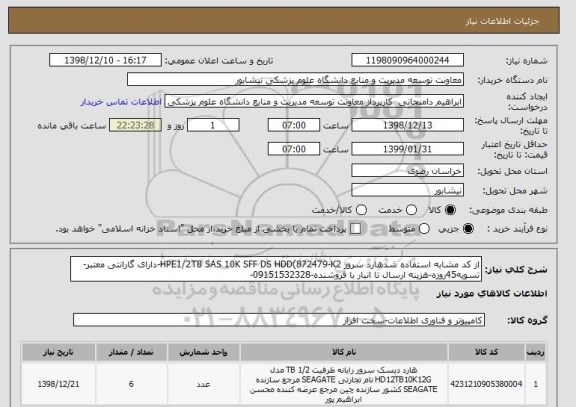This screenshot has height=407, width=576.
Task: Select the جزیی purchase type radio
Action: 468,229
